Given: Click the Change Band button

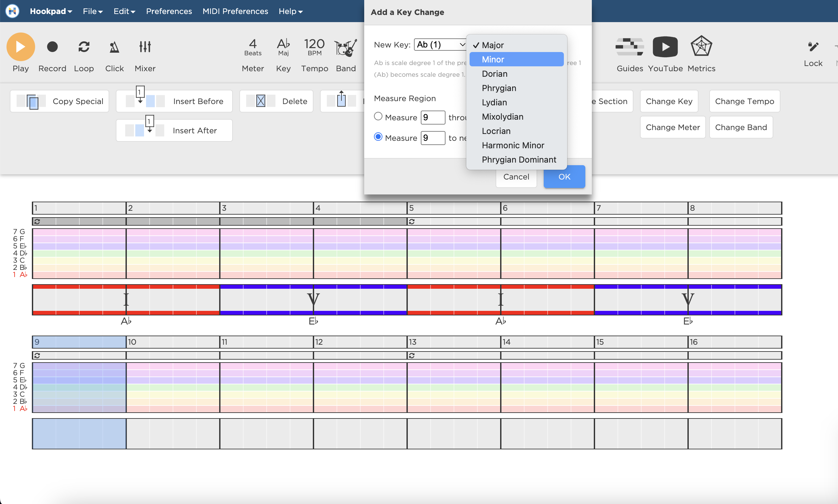Looking at the screenshot, I should [741, 127].
